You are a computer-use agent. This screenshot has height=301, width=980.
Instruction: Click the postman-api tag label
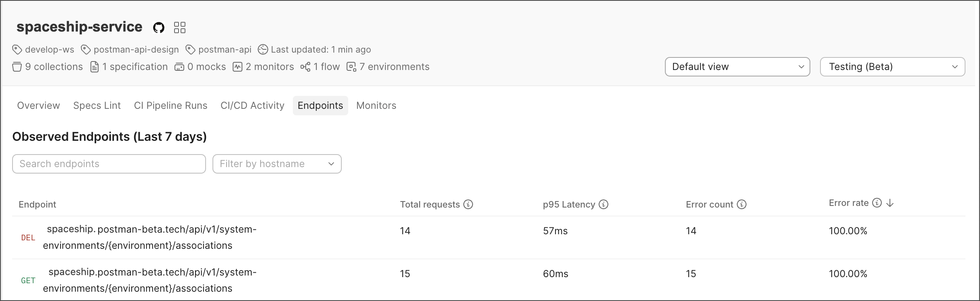[x=225, y=50]
